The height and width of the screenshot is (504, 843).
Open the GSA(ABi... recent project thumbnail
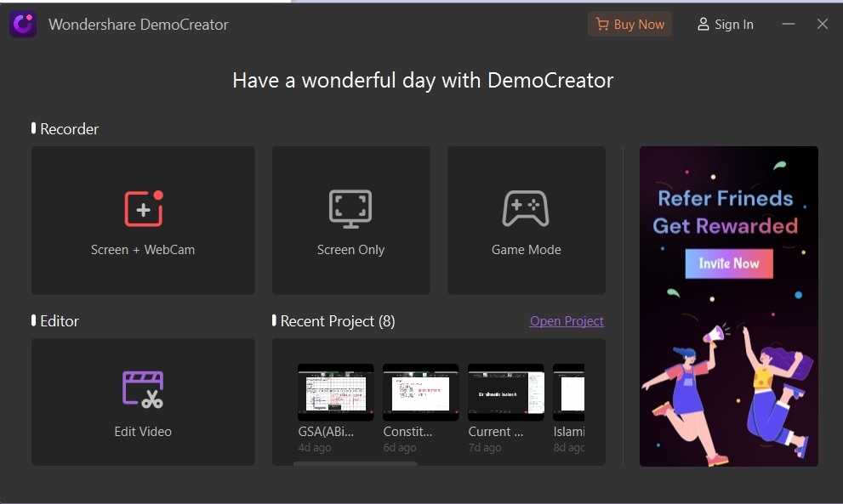tap(335, 393)
